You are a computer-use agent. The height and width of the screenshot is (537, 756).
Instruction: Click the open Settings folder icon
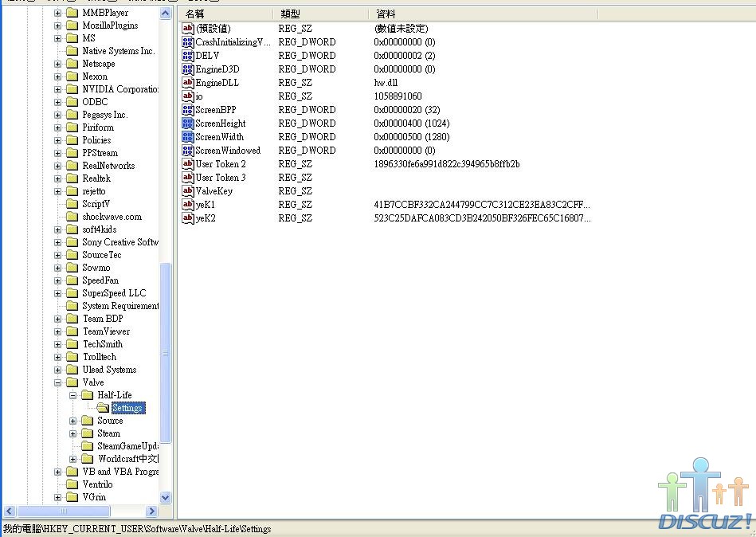pos(103,408)
